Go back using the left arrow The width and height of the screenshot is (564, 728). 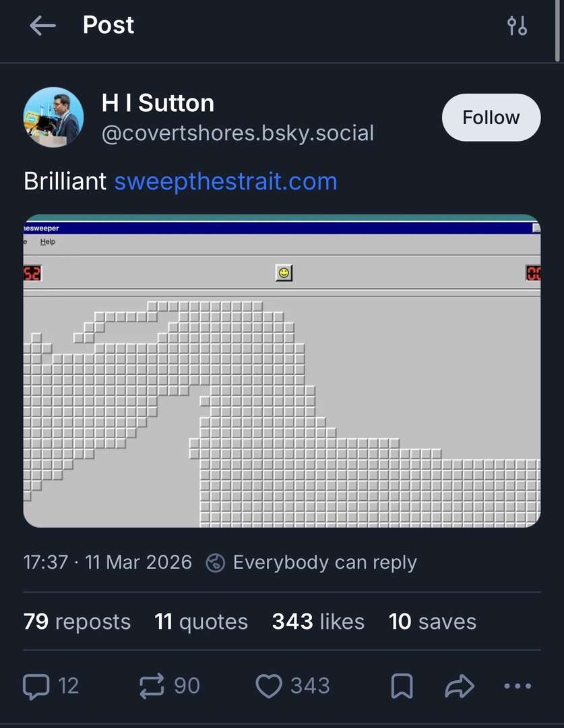coord(42,26)
